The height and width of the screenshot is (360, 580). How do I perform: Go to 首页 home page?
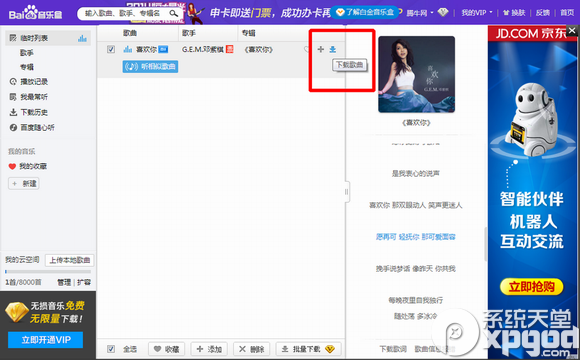pyautogui.click(x=567, y=13)
